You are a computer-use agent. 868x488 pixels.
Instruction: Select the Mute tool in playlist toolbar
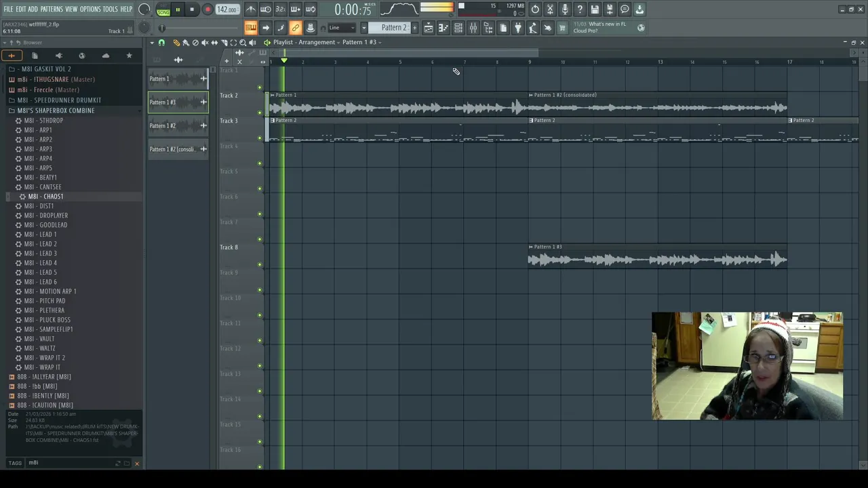click(x=205, y=42)
